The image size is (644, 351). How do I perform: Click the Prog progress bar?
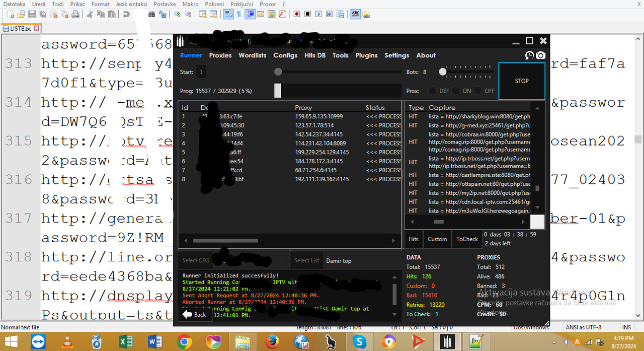point(338,91)
